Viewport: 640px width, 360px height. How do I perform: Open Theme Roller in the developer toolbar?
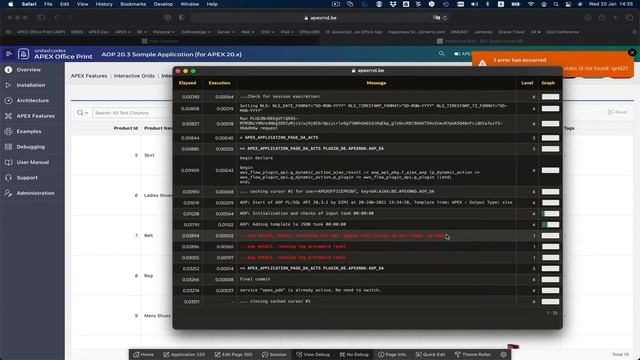(x=473, y=354)
